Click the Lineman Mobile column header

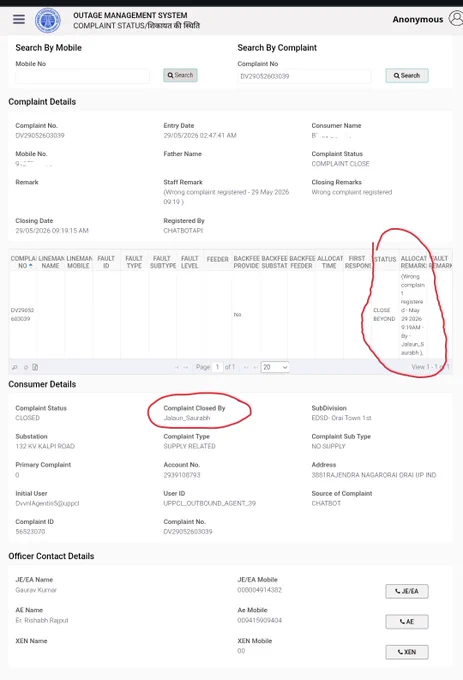pyautogui.click(x=78, y=262)
